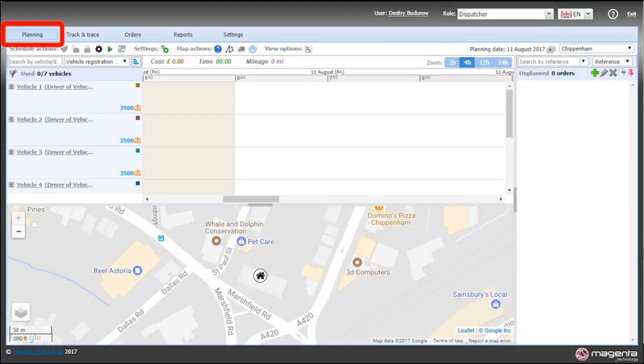Click the help question mark icon
644x364 pixels.
point(612,14)
